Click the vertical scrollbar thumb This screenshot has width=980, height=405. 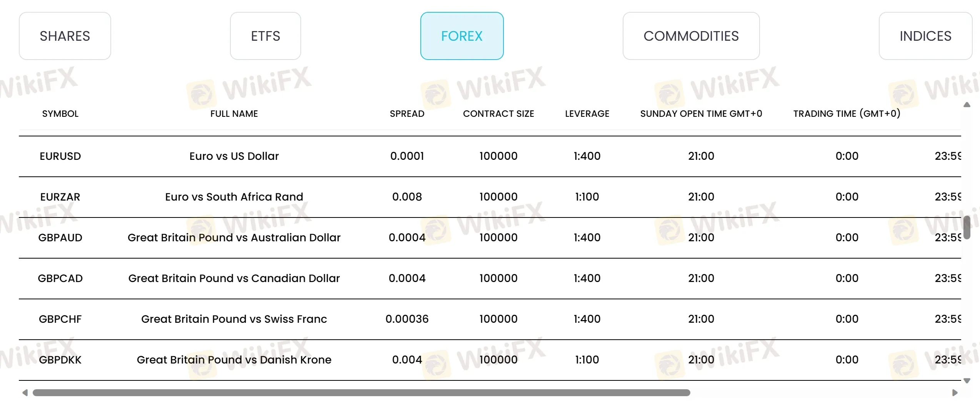pyautogui.click(x=967, y=227)
